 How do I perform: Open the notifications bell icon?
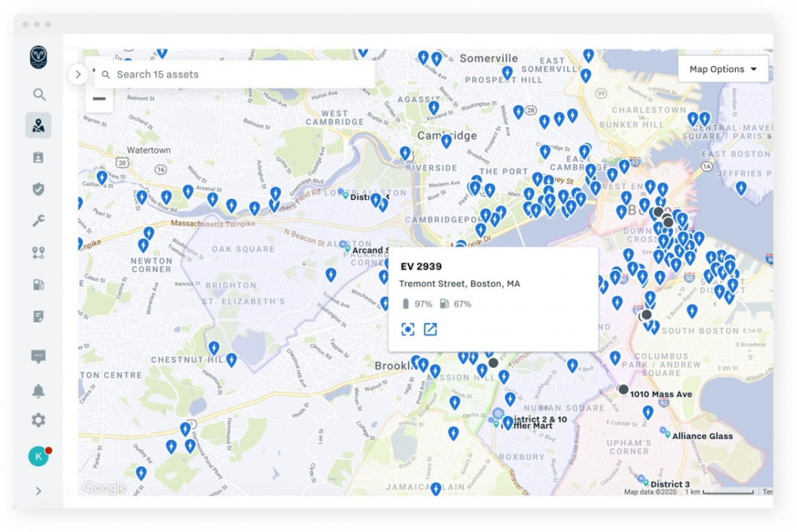point(39,391)
